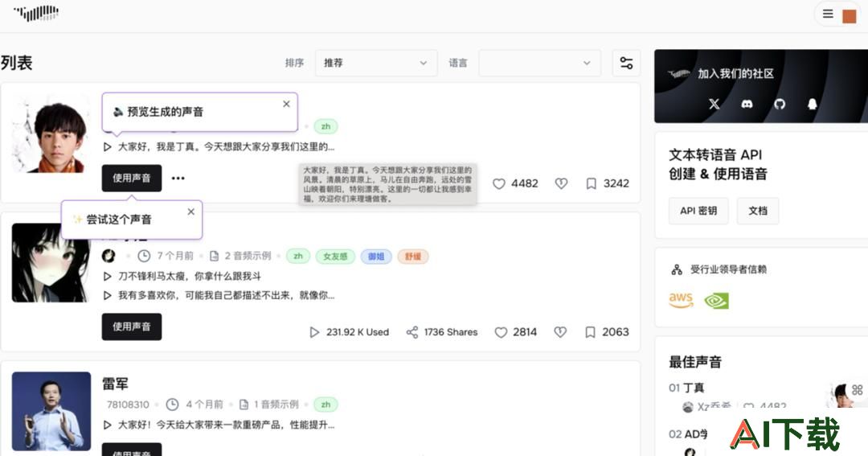
Task: Play the 我有多喜欢你 audio sample
Action: click(x=108, y=295)
